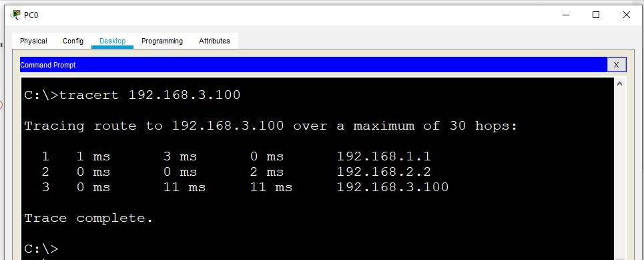Screen dimensions: 644x260
Task: Select the Desktop tab
Action: coord(113,41)
